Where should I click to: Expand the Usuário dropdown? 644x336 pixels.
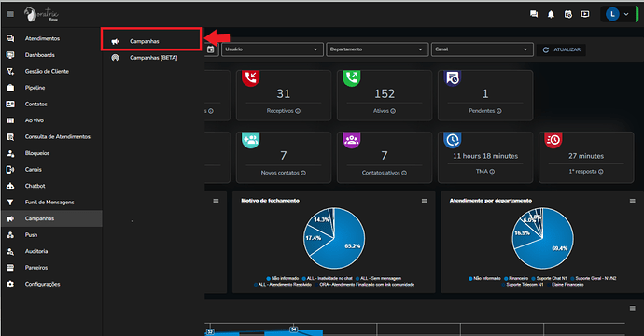(x=272, y=49)
